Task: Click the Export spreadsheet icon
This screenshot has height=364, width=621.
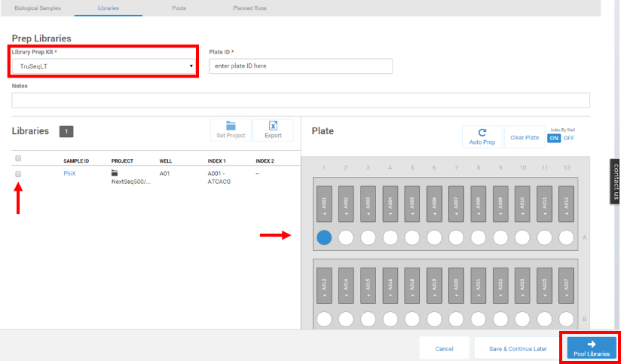Action: 273,126
